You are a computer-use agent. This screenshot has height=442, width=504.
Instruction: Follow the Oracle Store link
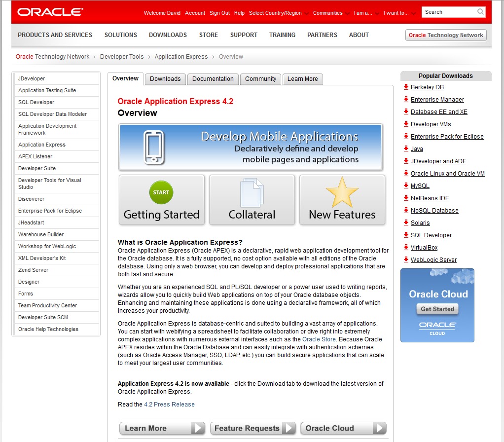[319, 339]
